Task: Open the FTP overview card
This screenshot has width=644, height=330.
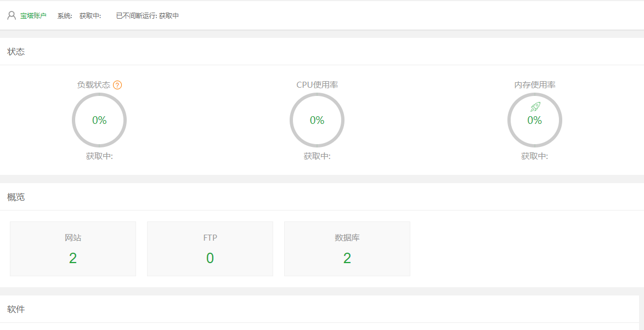Action: pos(210,249)
